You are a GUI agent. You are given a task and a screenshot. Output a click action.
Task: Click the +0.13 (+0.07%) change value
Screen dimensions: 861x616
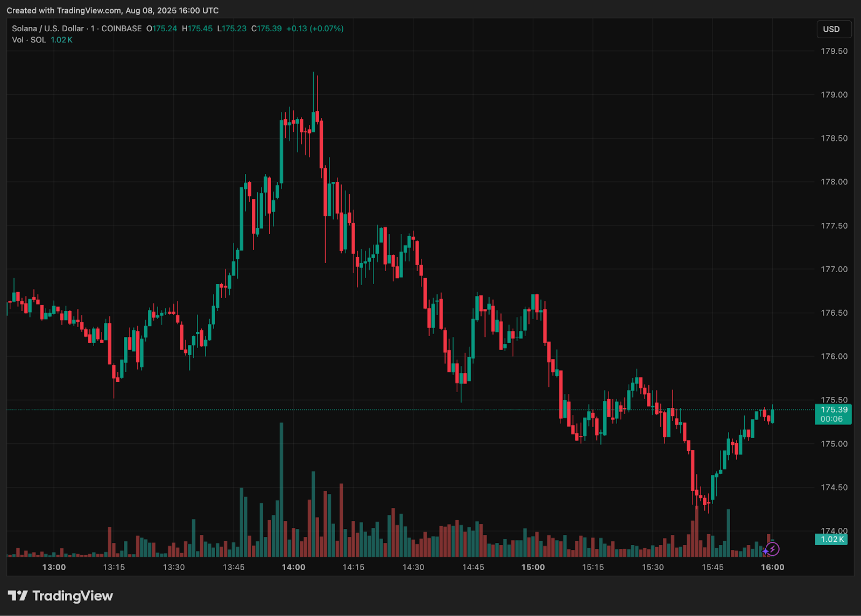click(x=315, y=29)
